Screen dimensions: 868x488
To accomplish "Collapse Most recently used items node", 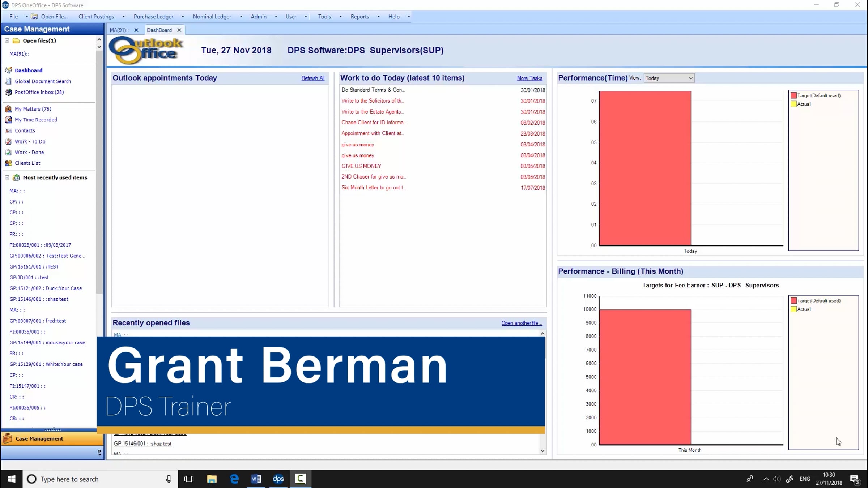I will click(x=7, y=177).
